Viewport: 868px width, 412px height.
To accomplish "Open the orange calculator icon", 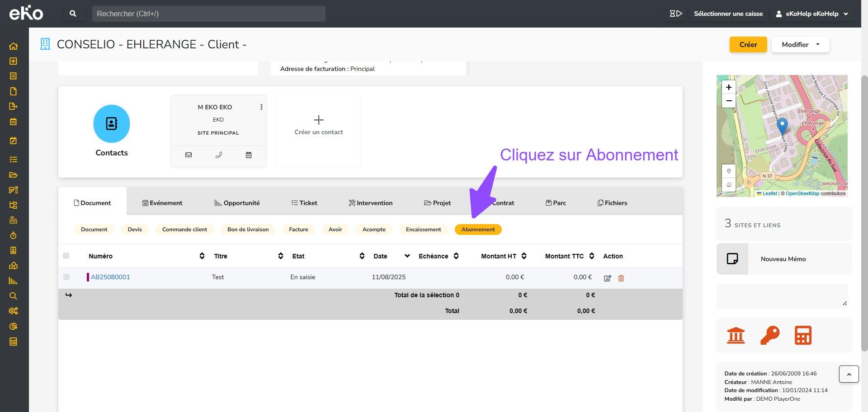I will click(803, 336).
